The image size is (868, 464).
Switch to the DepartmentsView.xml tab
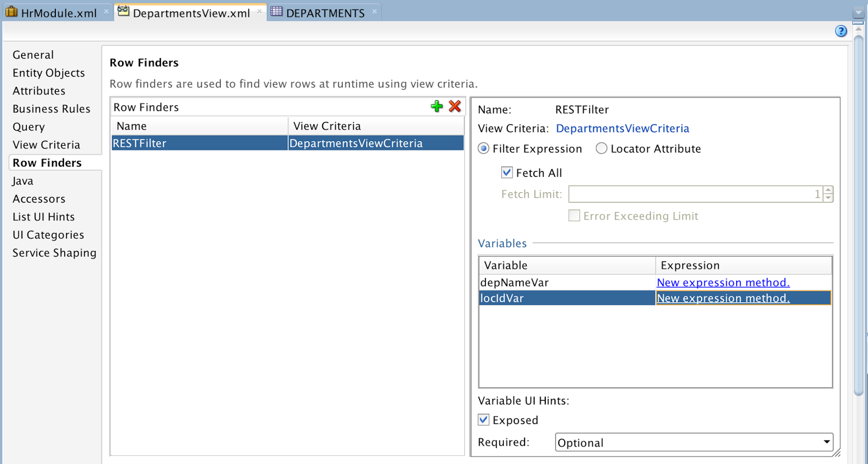[191, 12]
